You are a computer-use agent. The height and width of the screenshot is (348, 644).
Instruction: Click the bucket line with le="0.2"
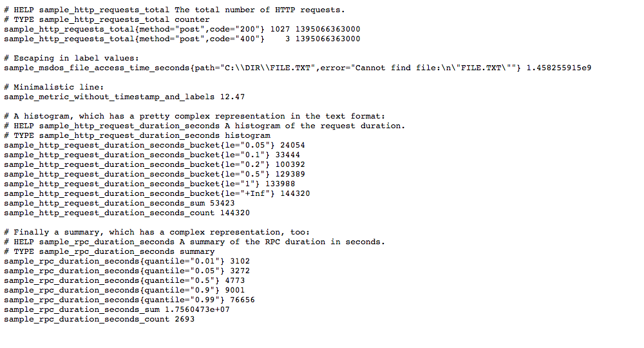pyautogui.click(x=155, y=164)
